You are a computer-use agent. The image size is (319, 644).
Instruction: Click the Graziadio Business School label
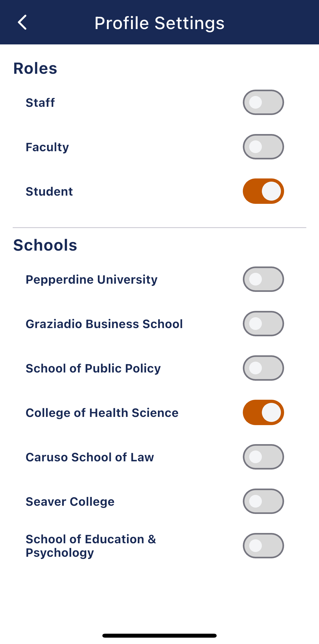[104, 324]
